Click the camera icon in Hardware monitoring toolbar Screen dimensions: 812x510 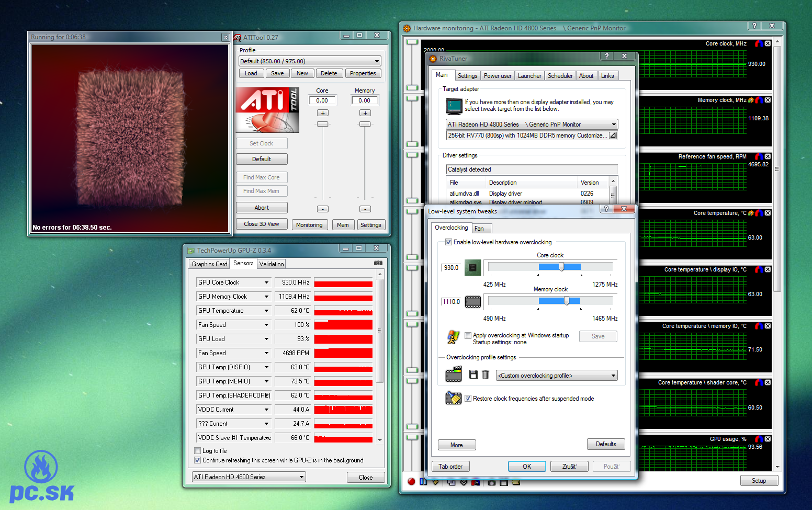tap(491, 482)
